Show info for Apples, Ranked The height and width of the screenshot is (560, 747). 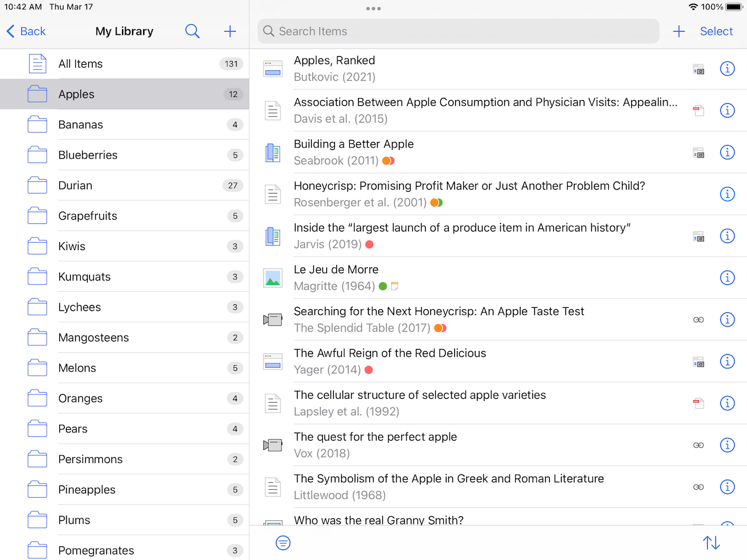727,68
